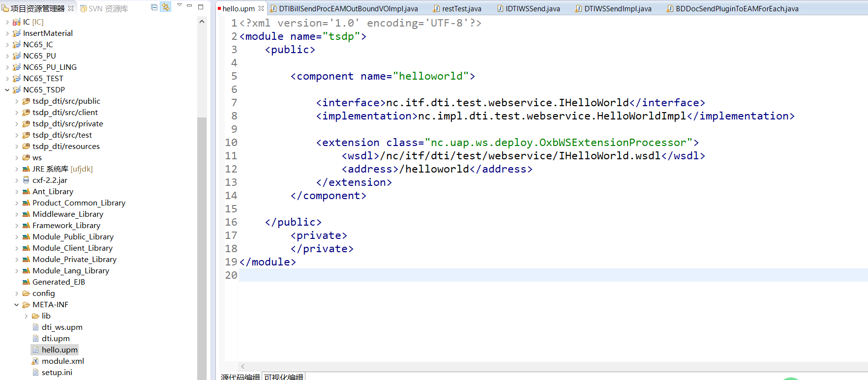
Task: Expand the lib folder under META-INF
Action: pos(26,316)
